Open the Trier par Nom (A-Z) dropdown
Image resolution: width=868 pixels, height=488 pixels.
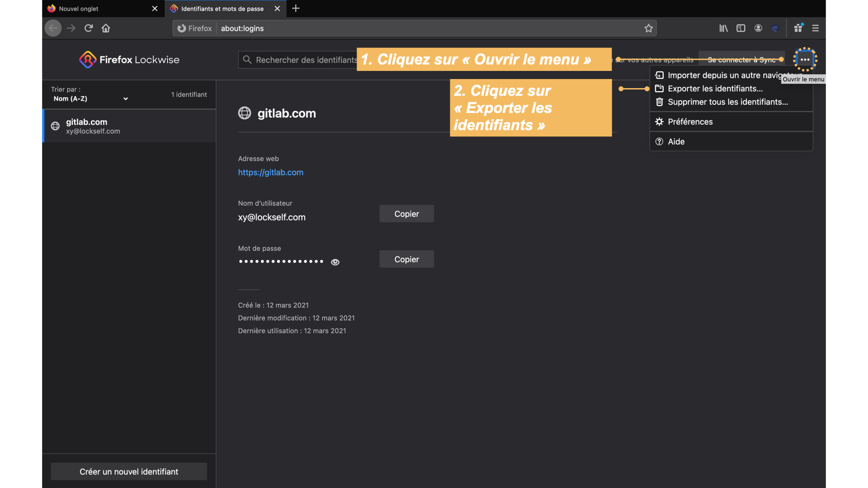90,99
